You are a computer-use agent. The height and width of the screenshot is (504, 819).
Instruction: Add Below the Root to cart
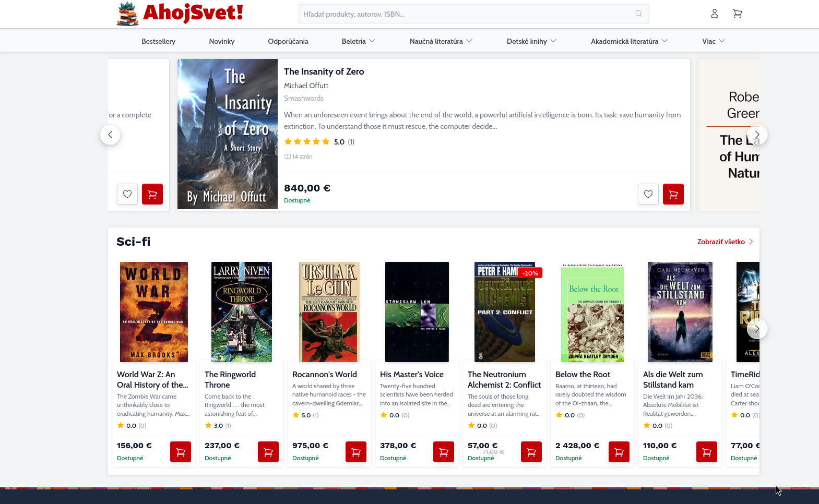point(619,452)
